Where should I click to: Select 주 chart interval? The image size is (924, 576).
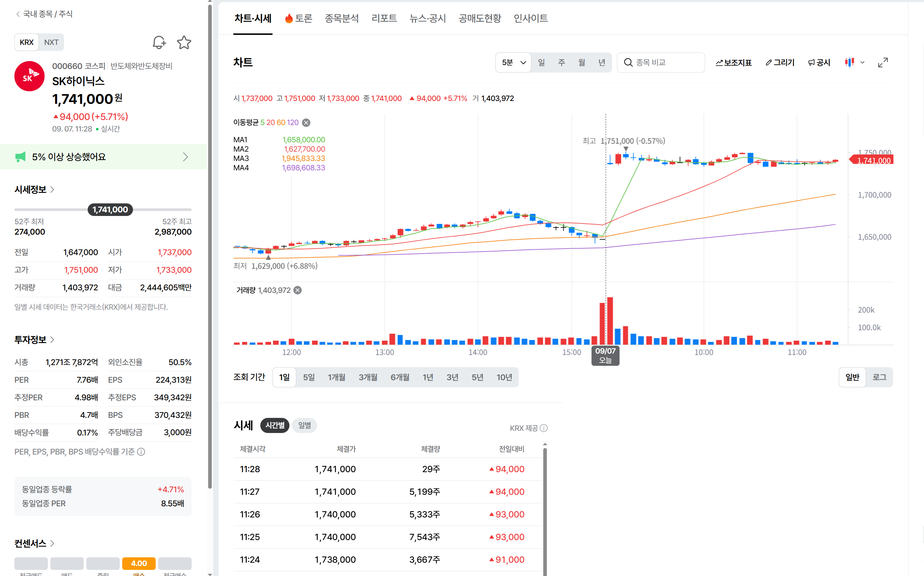coord(562,63)
